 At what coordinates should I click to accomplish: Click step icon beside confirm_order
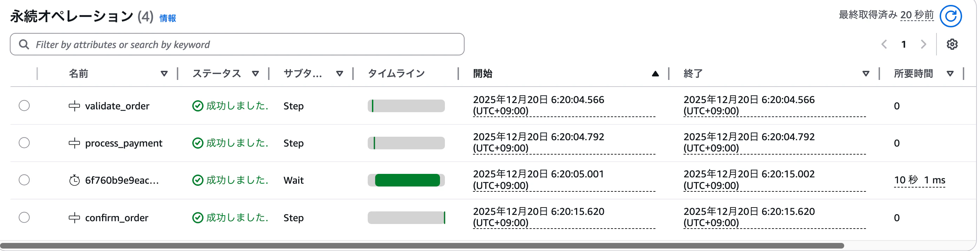74,218
